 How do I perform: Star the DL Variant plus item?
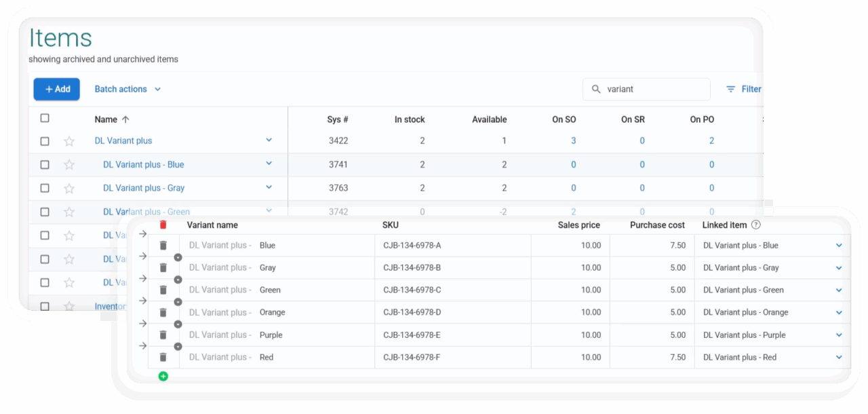tap(68, 141)
